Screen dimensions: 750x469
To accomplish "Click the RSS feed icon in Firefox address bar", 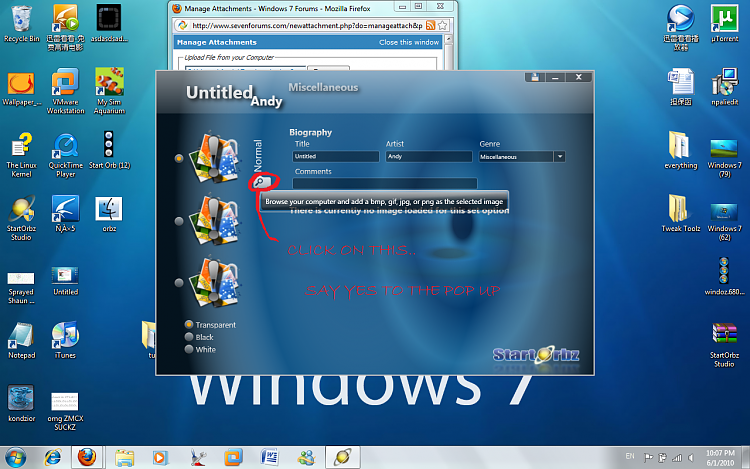I will [x=430, y=25].
